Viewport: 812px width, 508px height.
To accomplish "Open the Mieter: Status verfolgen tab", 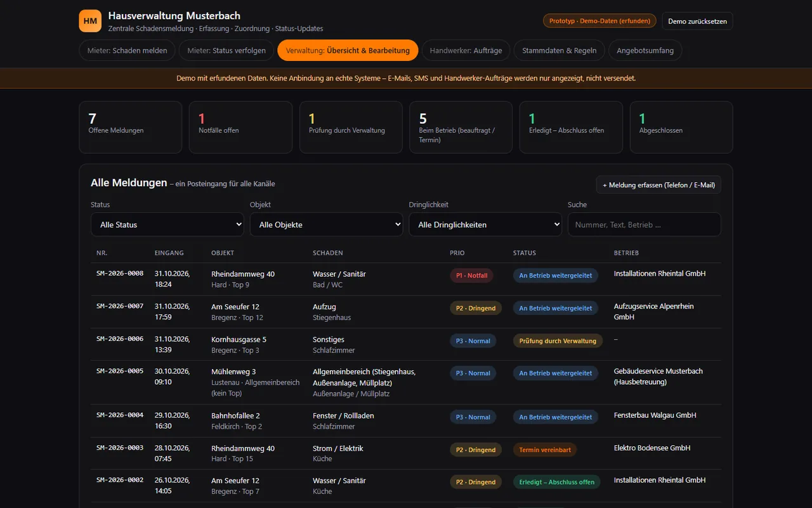I will 226,51.
